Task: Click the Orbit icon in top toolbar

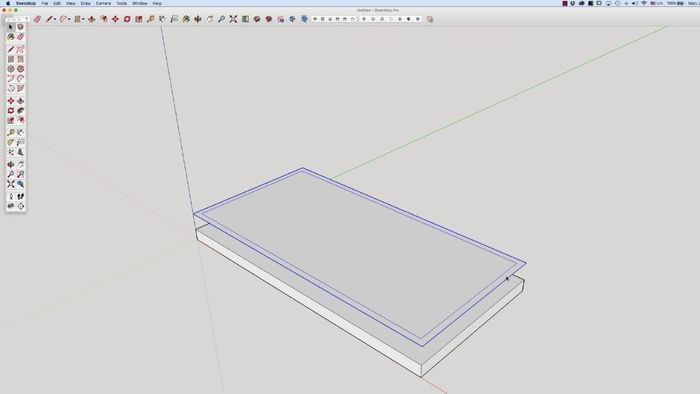Action: click(198, 19)
